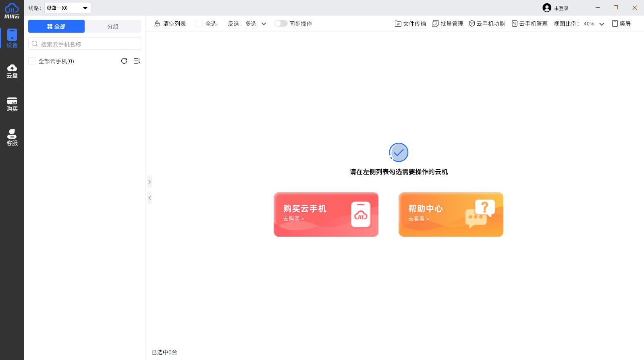Expand the 多选 multi-select dropdown
The width and height of the screenshot is (644, 360).
tap(256, 24)
